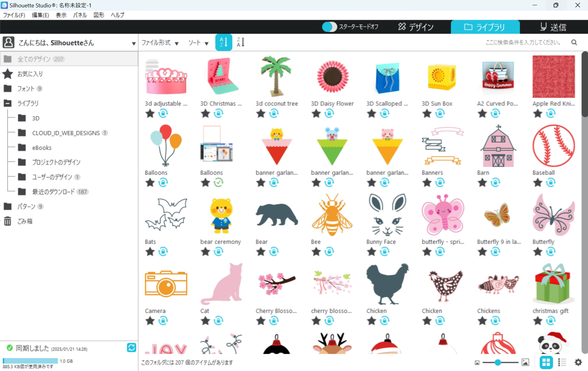Click the storage usage progress bar

pos(30,361)
